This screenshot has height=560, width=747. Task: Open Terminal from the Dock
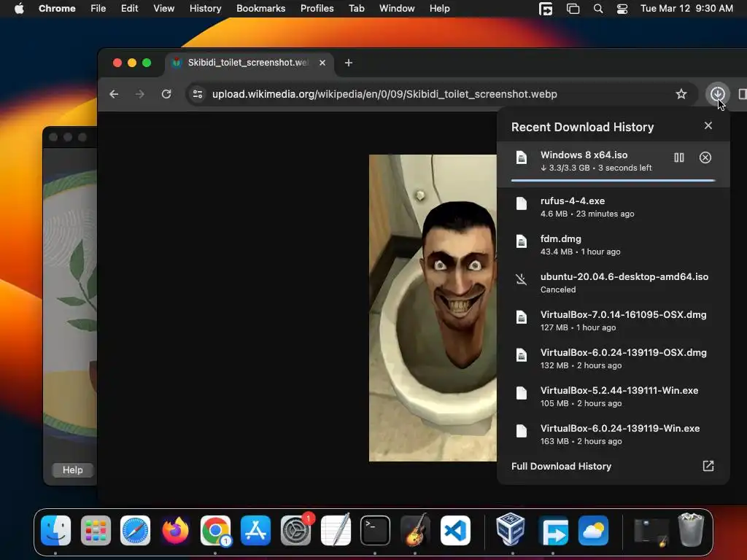375,530
